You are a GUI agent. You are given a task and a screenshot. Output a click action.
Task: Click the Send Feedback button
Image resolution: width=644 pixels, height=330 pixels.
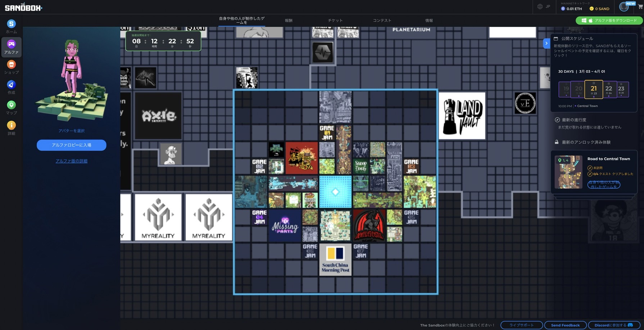pos(565,325)
